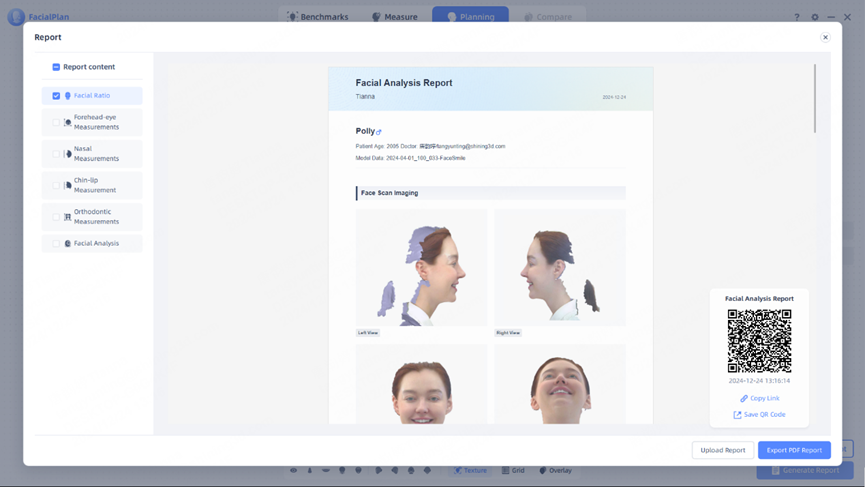Click the Report dialog title text
Image resolution: width=865 pixels, height=487 pixels.
[48, 38]
